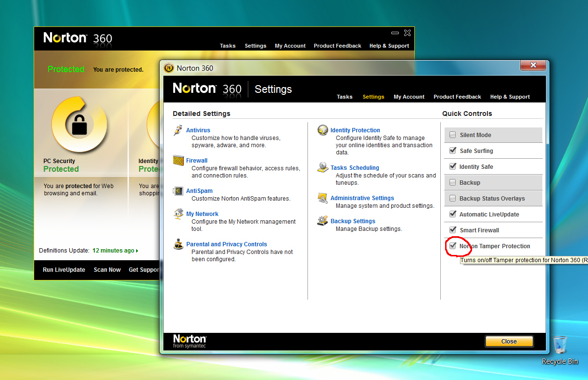588x380 pixels.
Task: Click the Smart Firewall label
Action: (x=479, y=230)
